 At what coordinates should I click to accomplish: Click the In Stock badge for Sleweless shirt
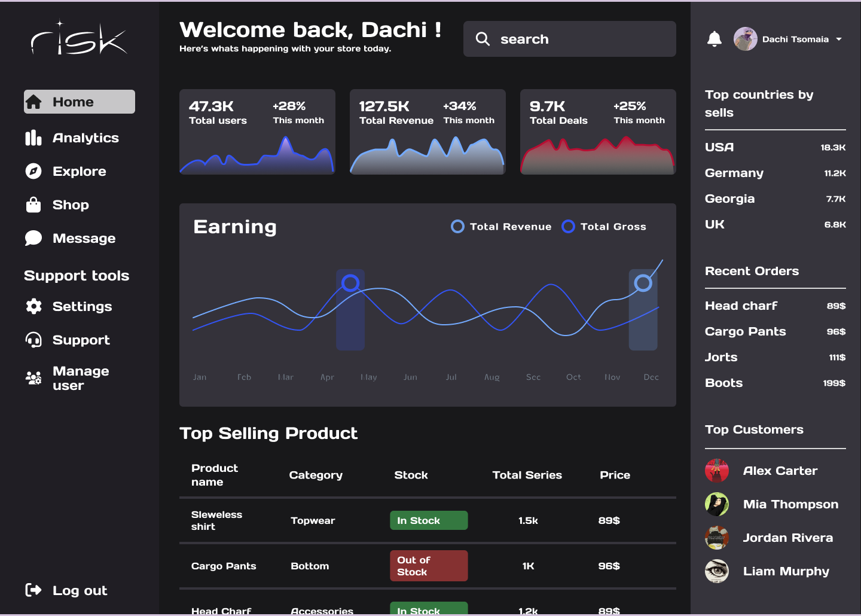click(x=429, y=520)
